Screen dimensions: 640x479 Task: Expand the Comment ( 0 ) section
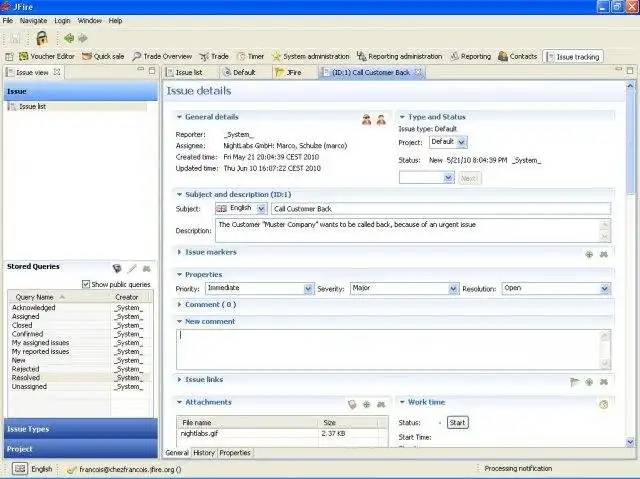[x=179, y=304]
